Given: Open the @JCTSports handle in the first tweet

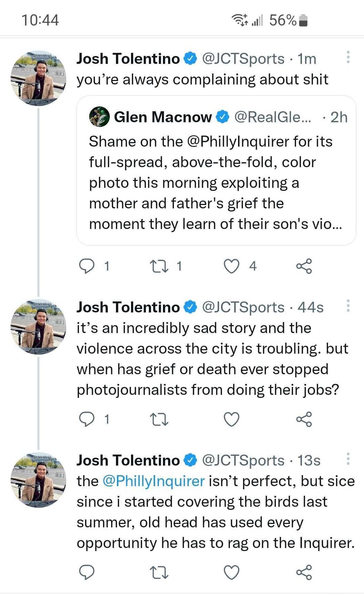Looking at the screenshot, I should pos(243,59).
